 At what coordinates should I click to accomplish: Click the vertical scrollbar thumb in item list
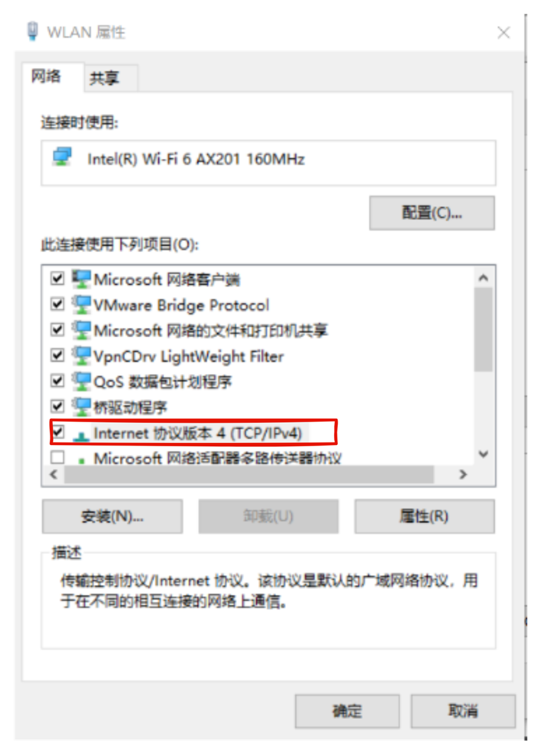pos(483,330)
